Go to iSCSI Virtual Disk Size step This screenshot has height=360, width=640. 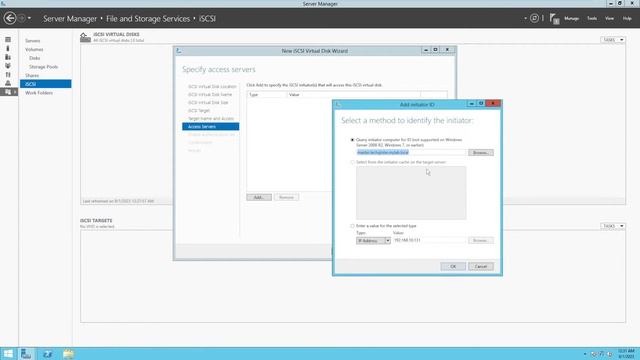point(208,102)
